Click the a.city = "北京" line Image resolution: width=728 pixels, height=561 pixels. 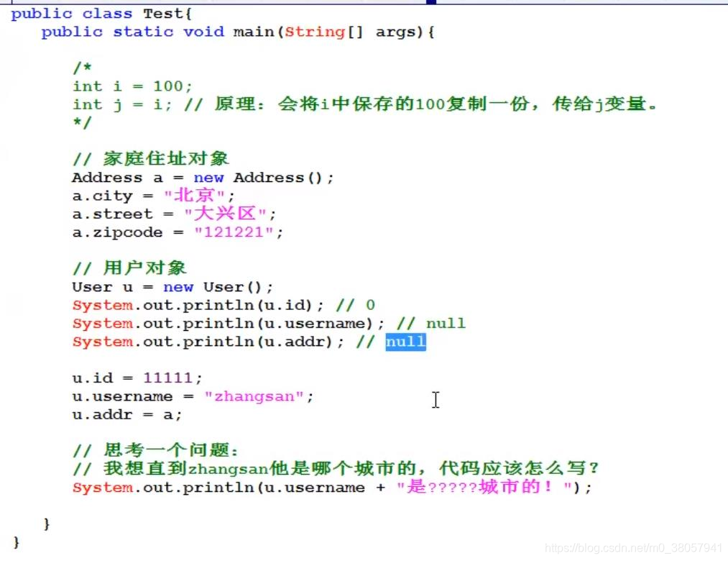(x=153, y=196)
